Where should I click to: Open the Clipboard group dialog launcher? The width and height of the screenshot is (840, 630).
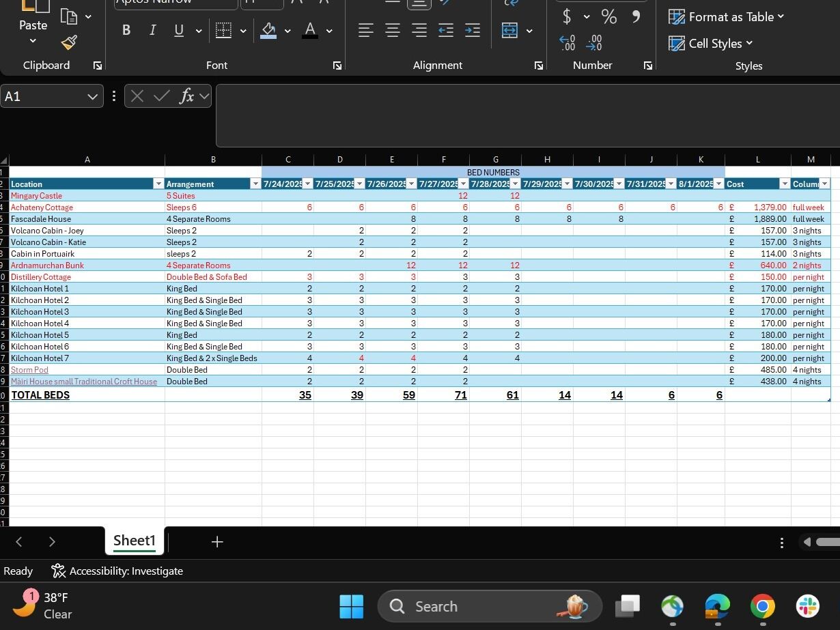tap(98, 66)
